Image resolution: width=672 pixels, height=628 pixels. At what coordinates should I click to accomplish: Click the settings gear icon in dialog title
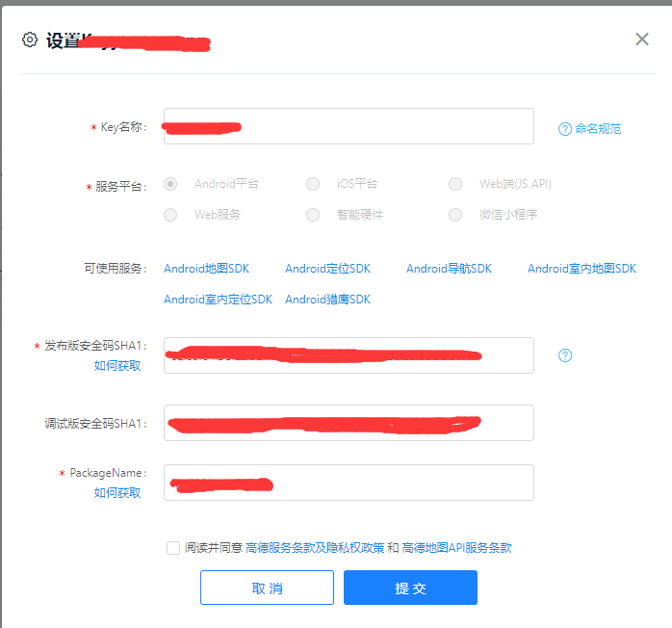[x=30, y=39]
